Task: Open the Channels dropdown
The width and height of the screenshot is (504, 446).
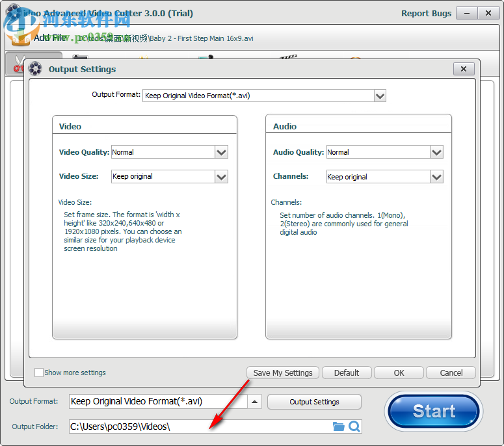Action: pyautogui.click(x=436, y=177)
